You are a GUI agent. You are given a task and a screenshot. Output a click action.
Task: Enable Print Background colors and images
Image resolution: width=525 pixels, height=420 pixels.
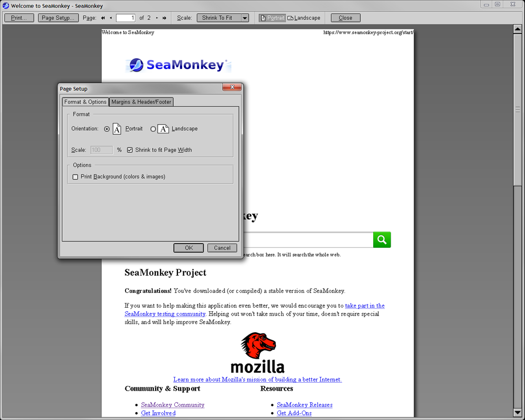[x=75, y=177]
